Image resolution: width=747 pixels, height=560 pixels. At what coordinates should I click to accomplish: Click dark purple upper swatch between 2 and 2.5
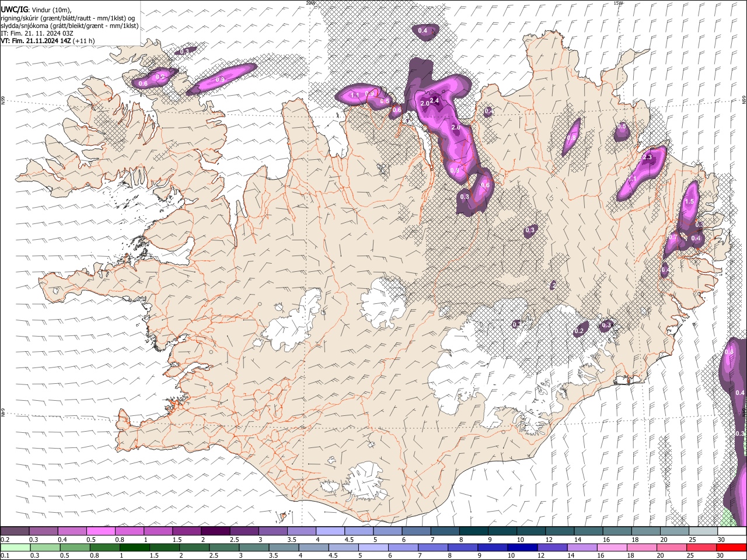215,531
